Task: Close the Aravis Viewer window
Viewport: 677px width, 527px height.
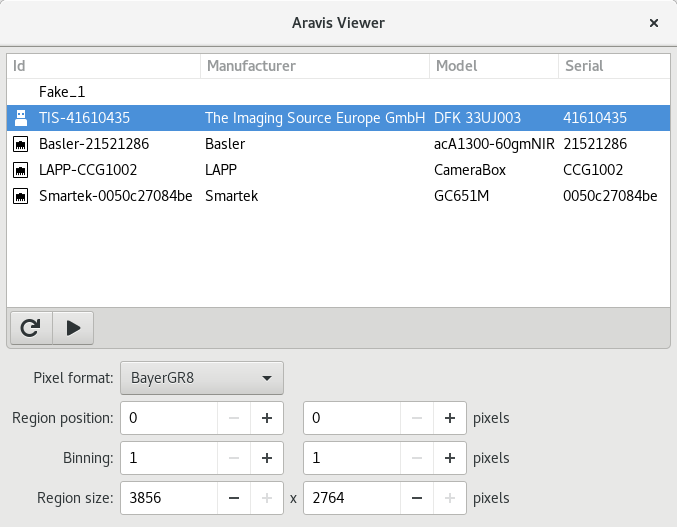Action: tap(654, 23)
